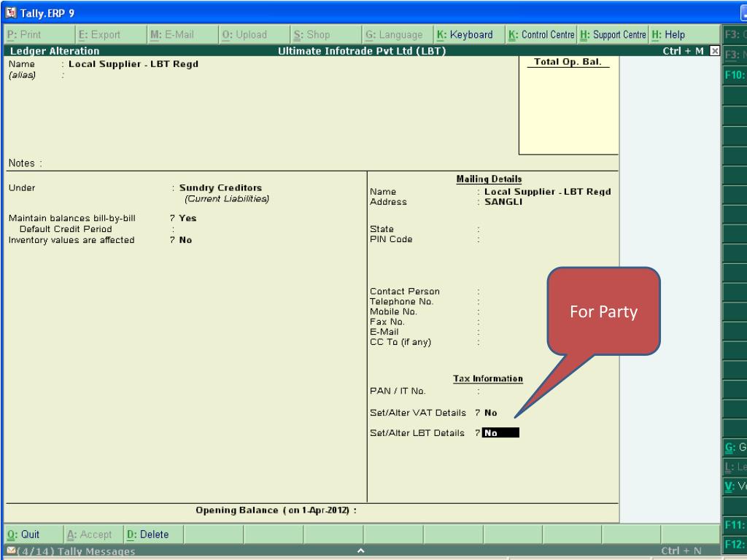Screen dimensions: 747x560
Task: Click the F10 side panel button
Action: click(735, 75)
